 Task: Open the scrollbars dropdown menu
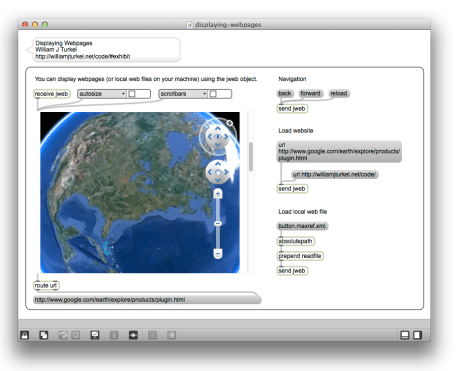pos(183,94)
